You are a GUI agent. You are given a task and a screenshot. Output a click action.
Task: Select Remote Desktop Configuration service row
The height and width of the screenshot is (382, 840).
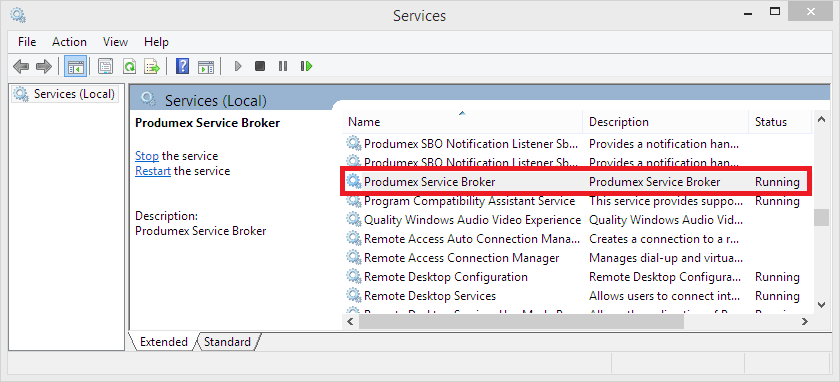click(578, 277)
